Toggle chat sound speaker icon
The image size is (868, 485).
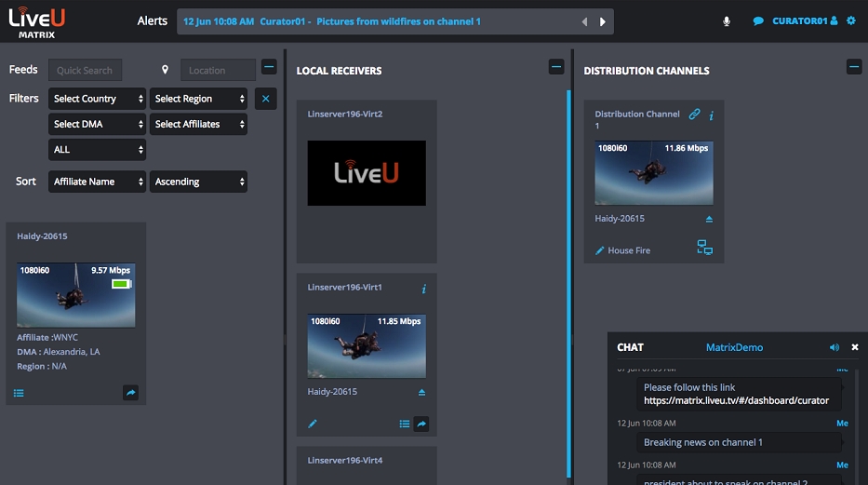[x=835, y=347]
